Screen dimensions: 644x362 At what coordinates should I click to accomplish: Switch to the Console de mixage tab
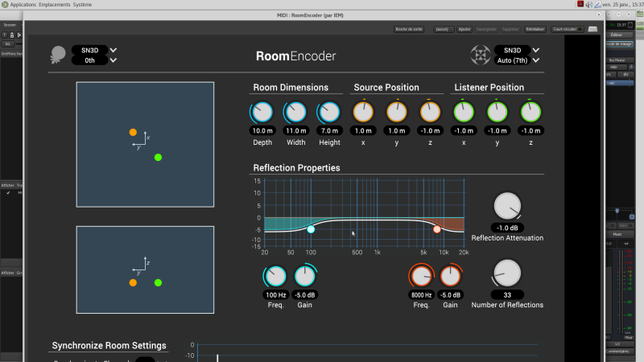pos(619,44)
